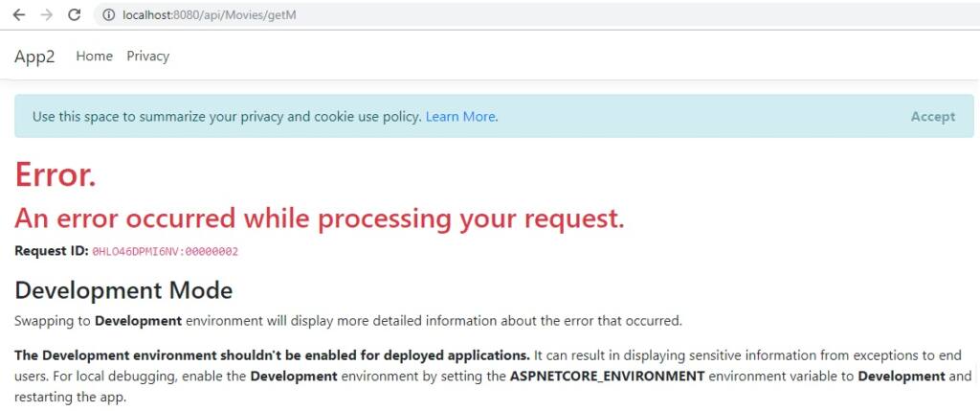Viewport: 980px width, 411px height.
Task: Accept the cookie policy banner
Action: pyautogui.click(x=932, y=116)
